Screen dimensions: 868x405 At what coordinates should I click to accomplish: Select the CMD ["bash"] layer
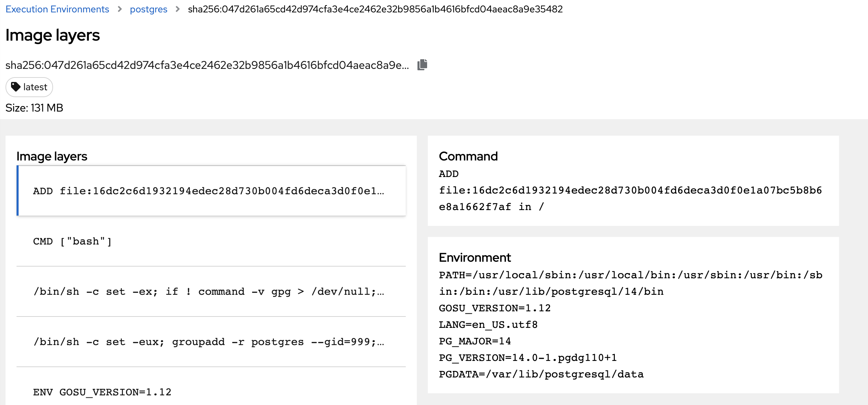pos(72,241)
